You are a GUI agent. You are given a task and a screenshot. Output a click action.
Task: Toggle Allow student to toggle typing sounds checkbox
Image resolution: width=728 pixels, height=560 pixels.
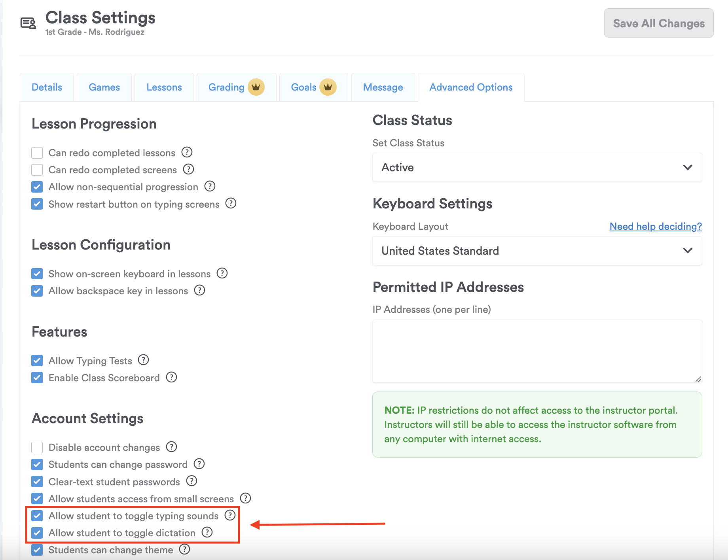pyautogui.click(x=37, y=516)
